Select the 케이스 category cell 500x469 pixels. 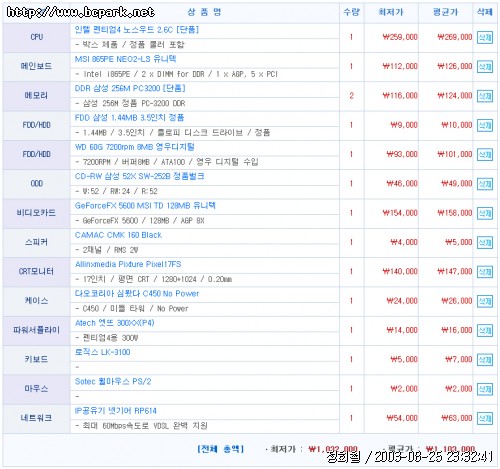pyautogui.click(x=37, y=301)
